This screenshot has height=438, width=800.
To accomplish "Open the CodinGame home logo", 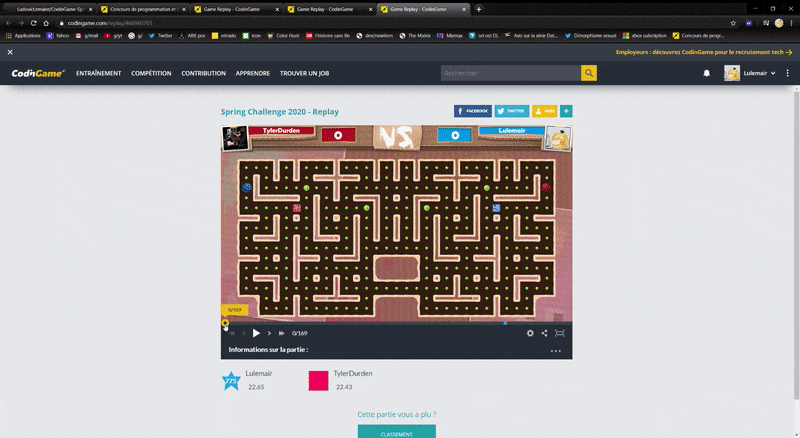I will point(38,73).
